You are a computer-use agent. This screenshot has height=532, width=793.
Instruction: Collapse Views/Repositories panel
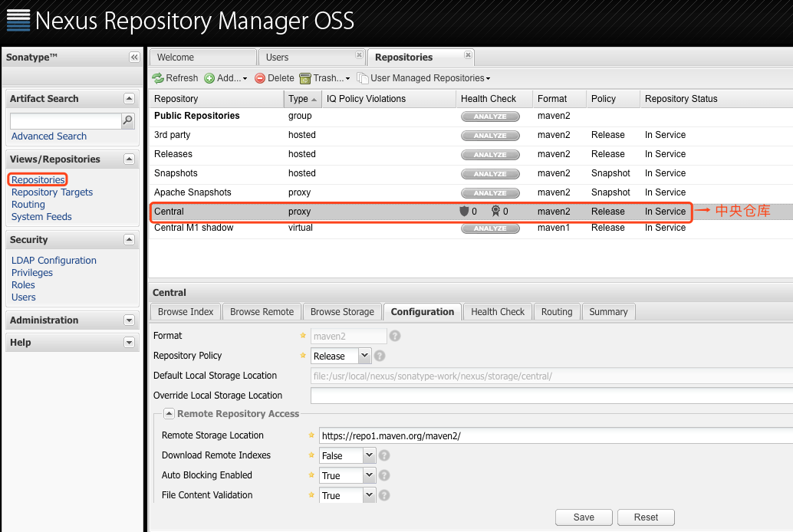pos(129,159)
